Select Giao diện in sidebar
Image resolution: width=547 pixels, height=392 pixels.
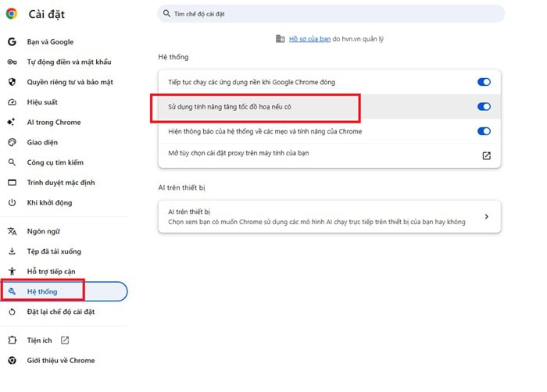42,142
